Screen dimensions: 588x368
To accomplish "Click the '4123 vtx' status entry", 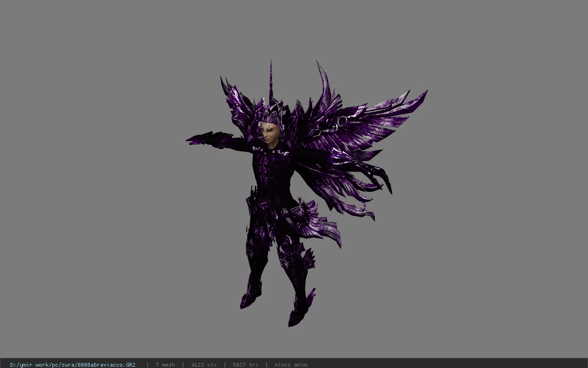I will coord(204,365).
